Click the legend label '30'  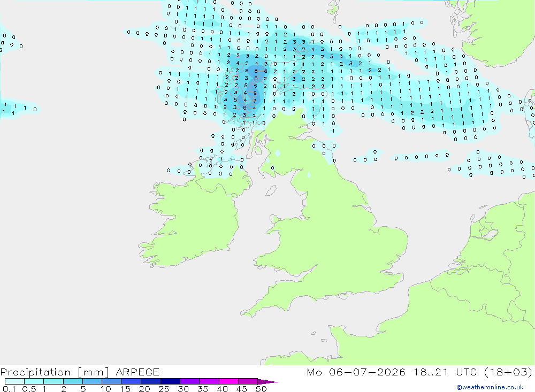click(183, 389)
